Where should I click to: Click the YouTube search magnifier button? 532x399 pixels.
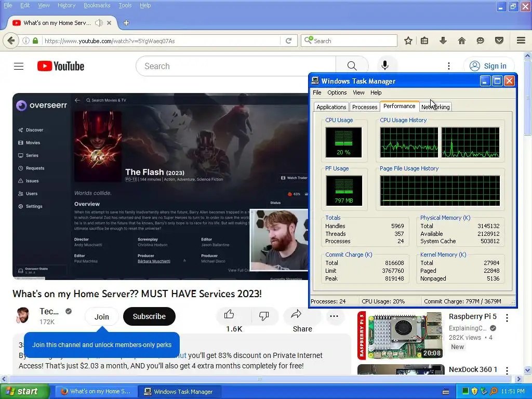point(352,66)
